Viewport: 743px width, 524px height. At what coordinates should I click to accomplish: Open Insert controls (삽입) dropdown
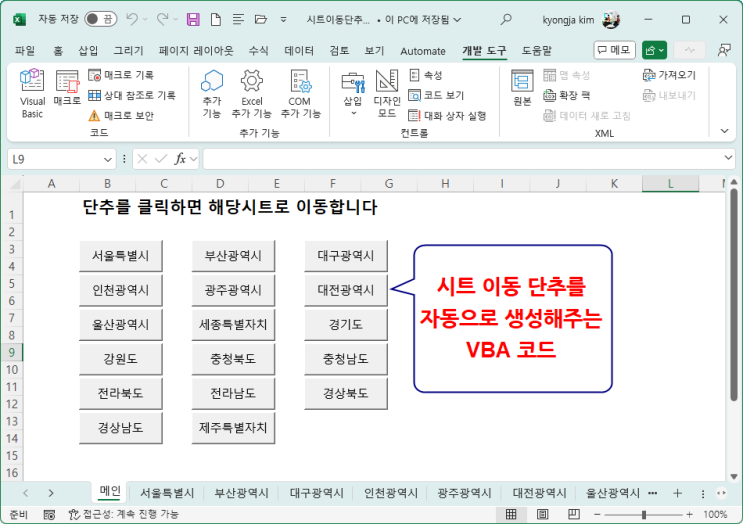[353, 93]
